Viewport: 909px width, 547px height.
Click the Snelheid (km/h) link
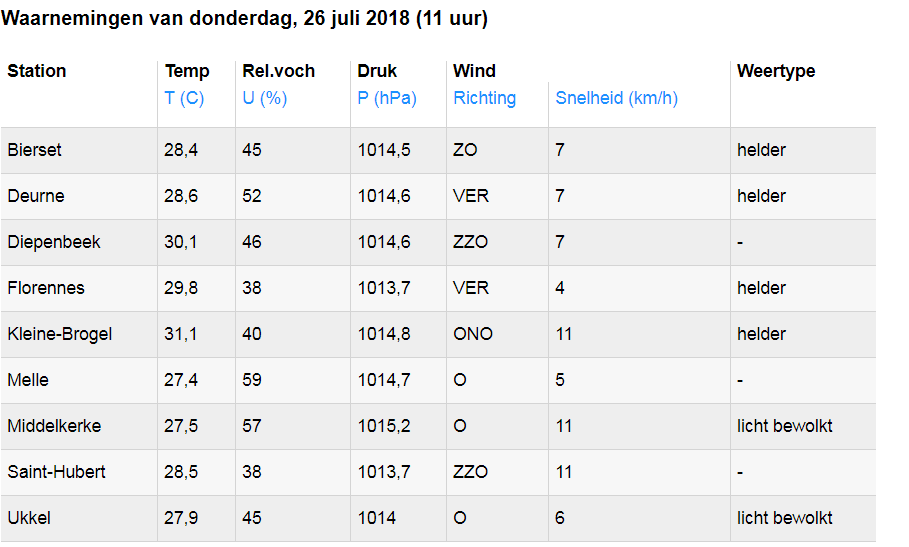point(616,98)
